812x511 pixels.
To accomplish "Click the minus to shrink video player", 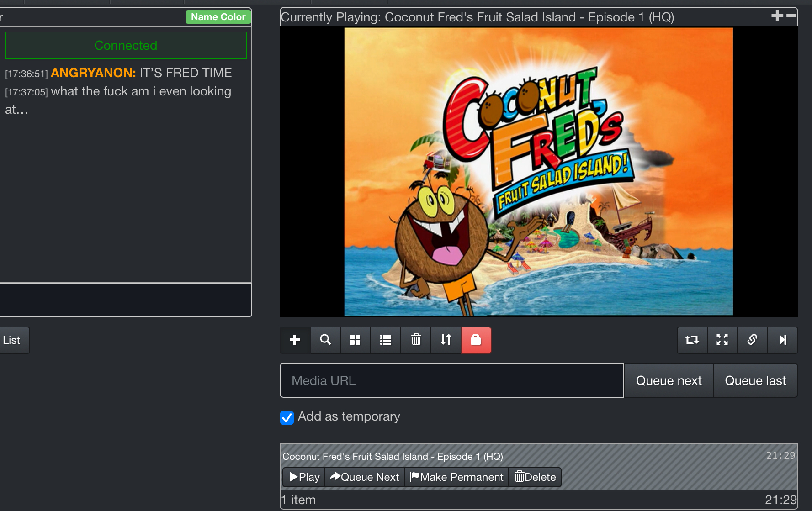I will click(x=791, y=16).
